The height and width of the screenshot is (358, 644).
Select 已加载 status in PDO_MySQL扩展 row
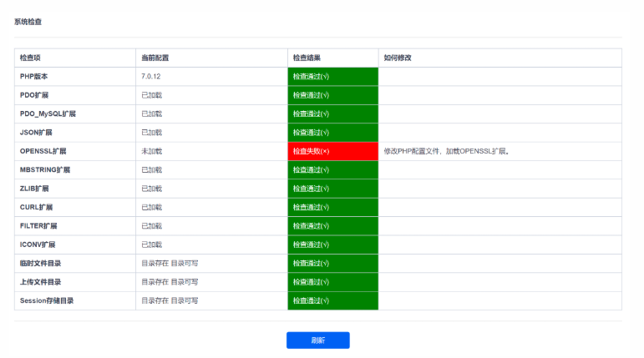tap(151, 113)
